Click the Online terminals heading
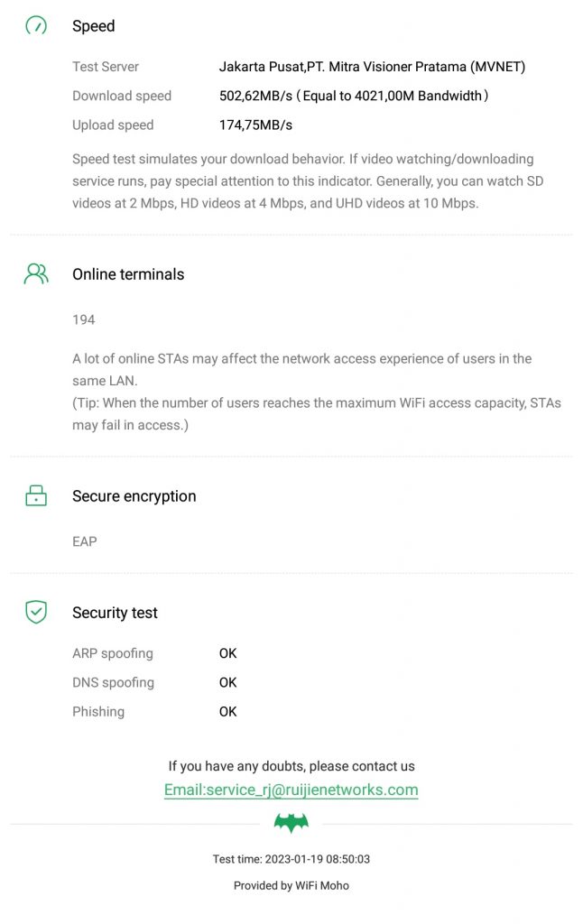This screenshot has height=924, width=583. [x=128, y=274]
